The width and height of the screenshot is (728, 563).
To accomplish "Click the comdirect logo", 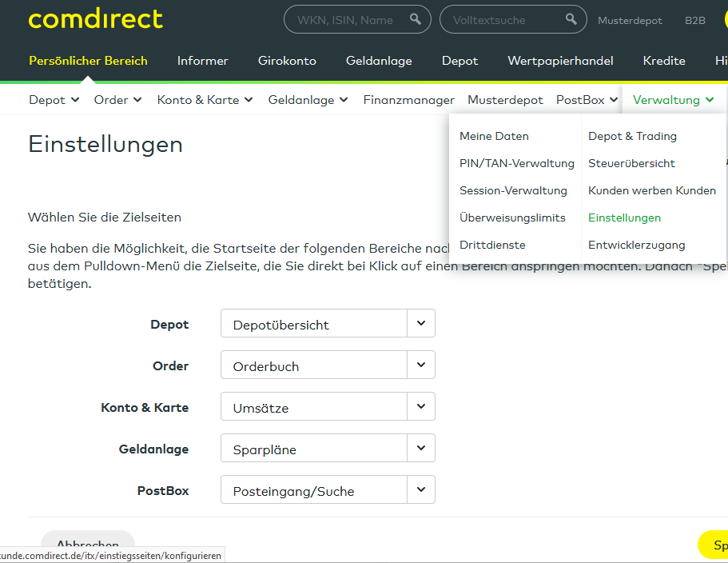I will coord(95,19).
